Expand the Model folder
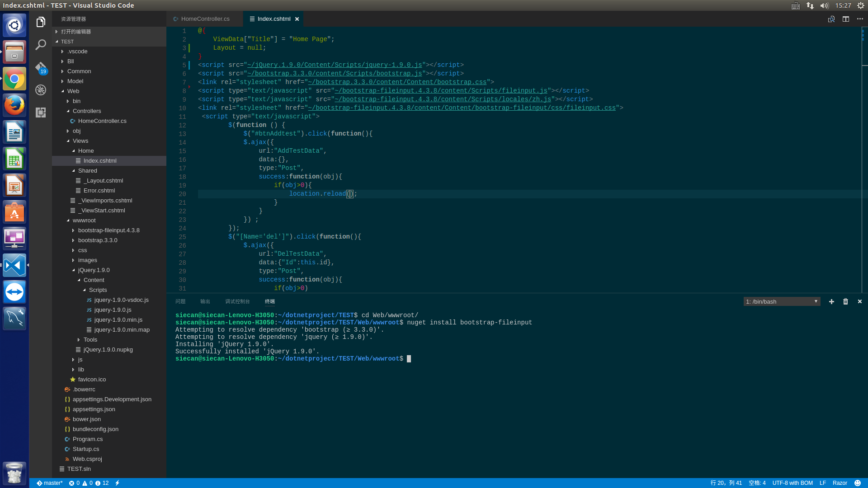 (x=109, y=81)
